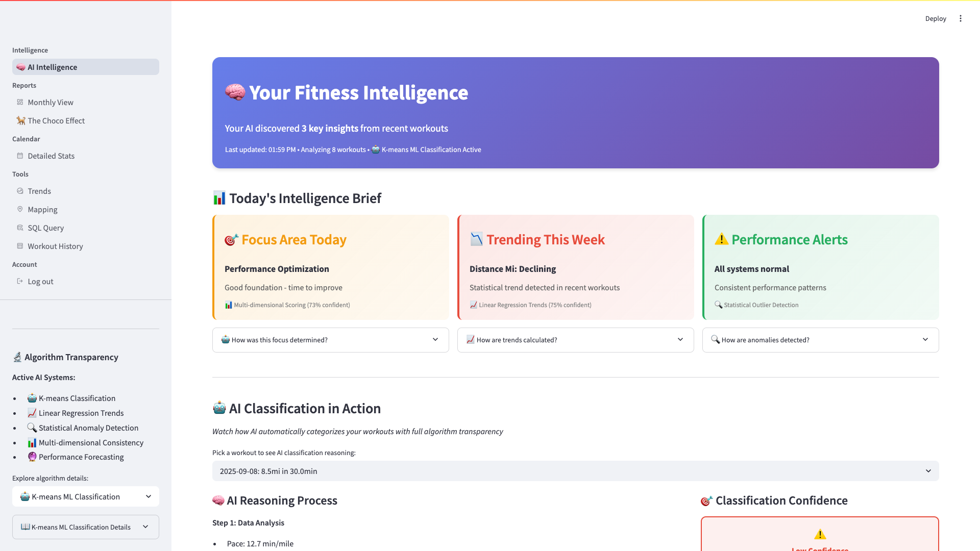
Task: Click the Workout History table icon
Action: 20,246
